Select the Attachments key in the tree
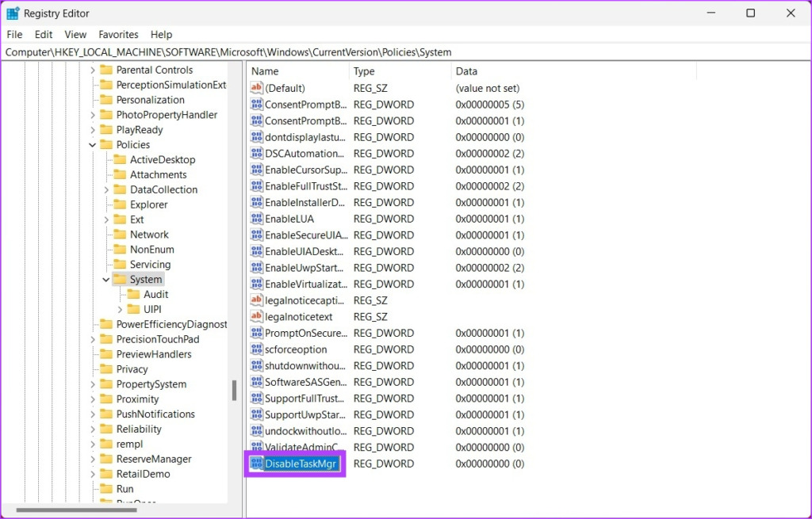This screenshot has width=812, height=519. [158, 174]
